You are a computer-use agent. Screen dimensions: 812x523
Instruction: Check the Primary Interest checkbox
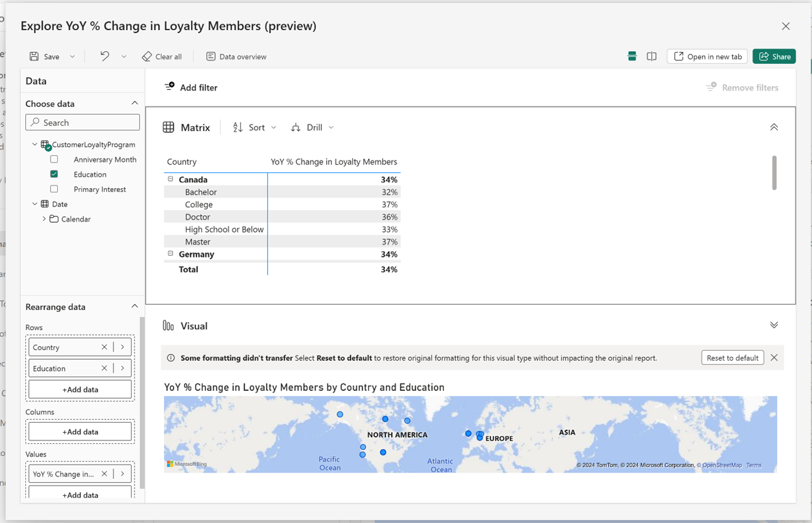pos(54,189)
